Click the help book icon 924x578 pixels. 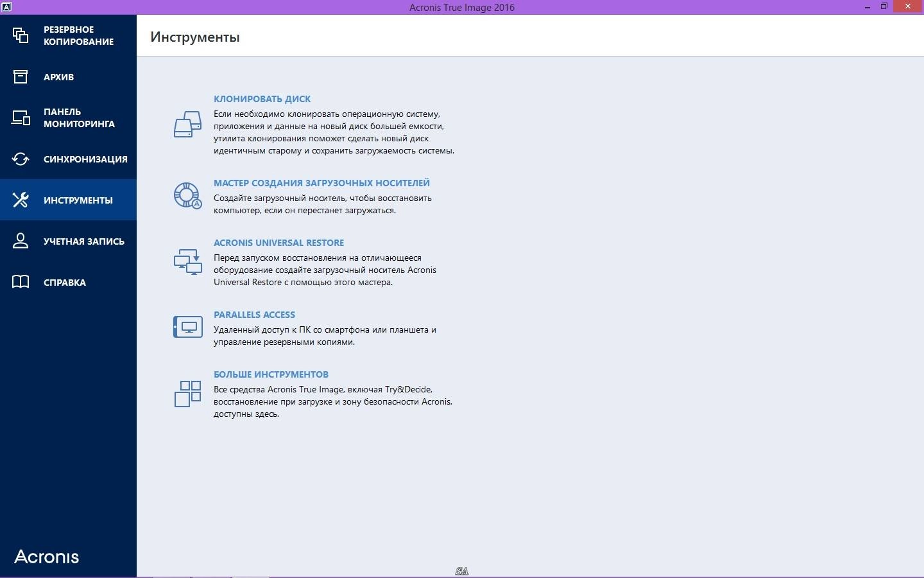(21, 282)
